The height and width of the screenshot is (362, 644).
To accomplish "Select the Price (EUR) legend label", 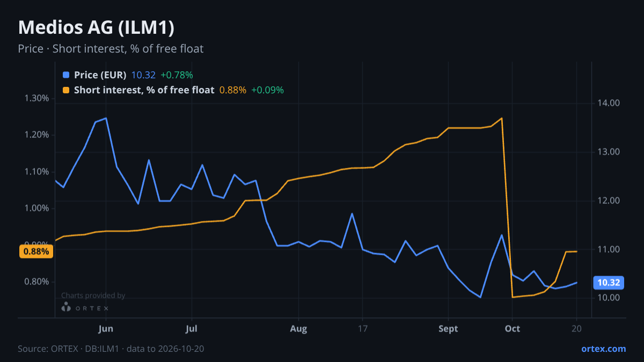I will 100,75.
